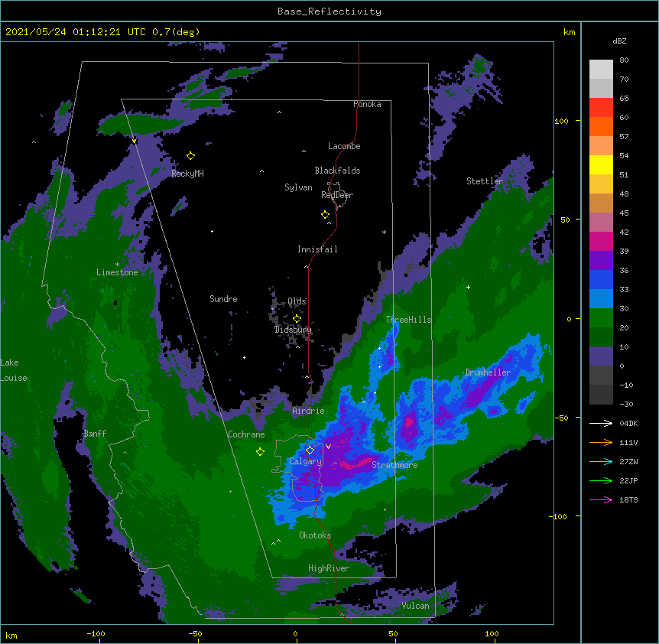
Task: Select the mauve 42-45 dBZ swatch
Action: (x=601, y=223)
